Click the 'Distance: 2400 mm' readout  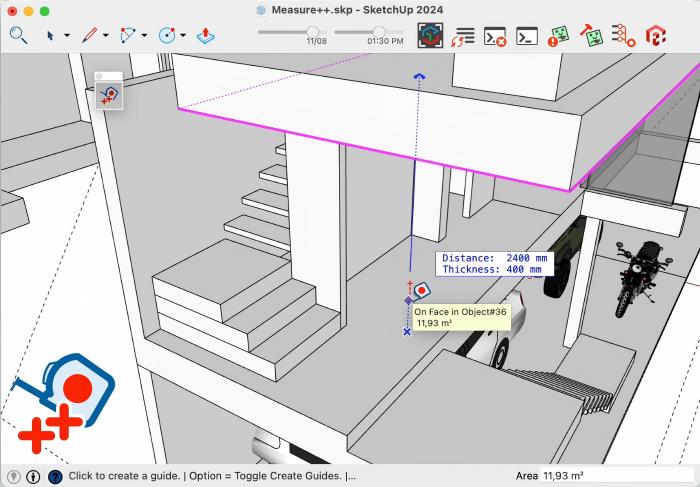[495, 258]
